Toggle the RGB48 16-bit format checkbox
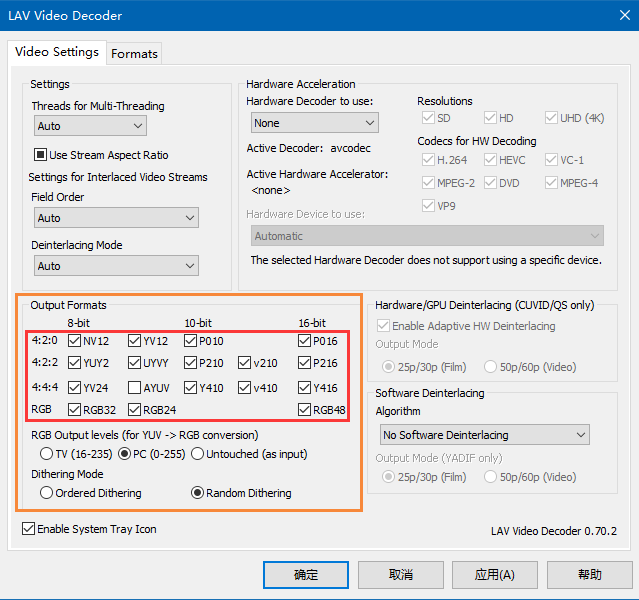 pyautogui.click(x=304, y=409)
